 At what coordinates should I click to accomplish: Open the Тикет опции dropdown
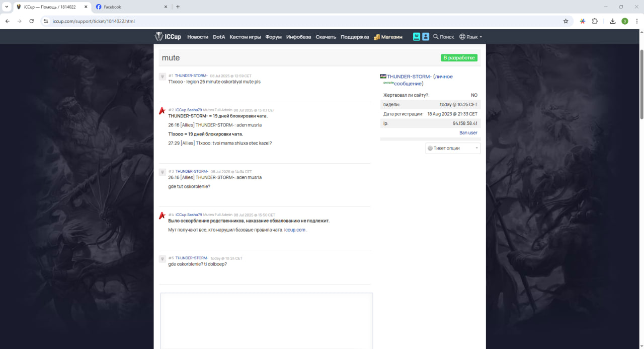[453, 148]
